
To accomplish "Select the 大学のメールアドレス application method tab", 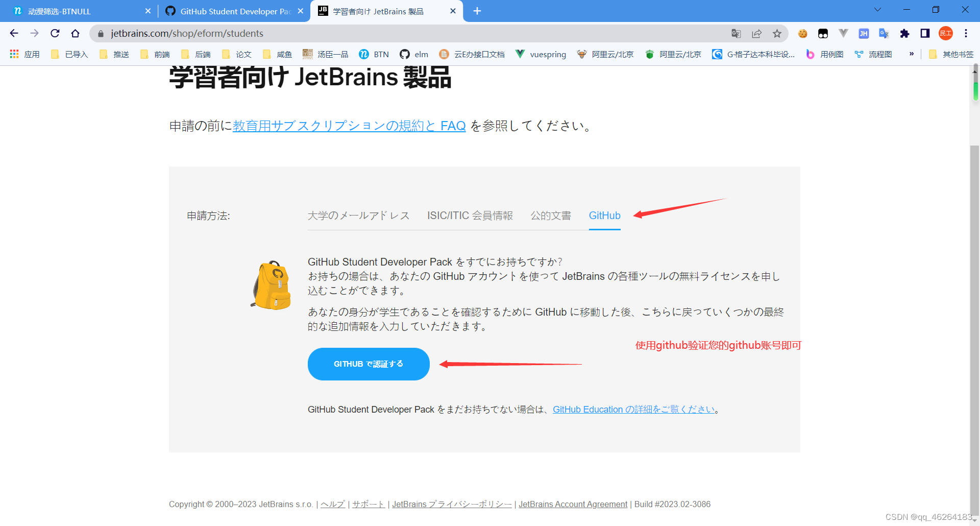I will click(x=358, y=216).
